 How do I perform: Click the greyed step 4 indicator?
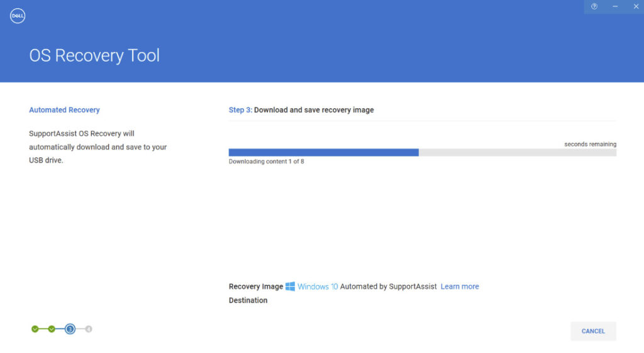coord(89,328)
